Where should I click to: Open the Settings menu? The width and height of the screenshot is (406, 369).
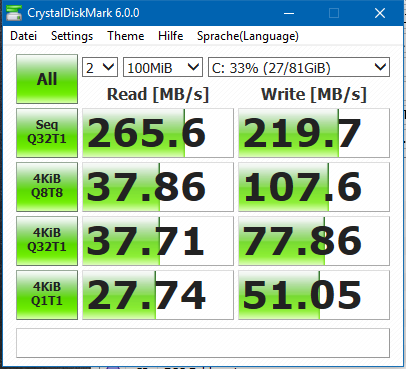click(72, 36)
